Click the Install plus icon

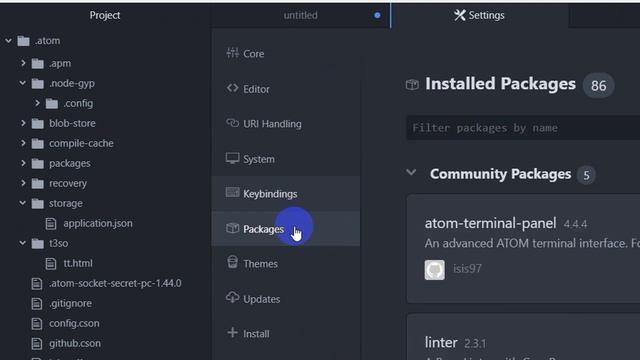tap(232, 333)
